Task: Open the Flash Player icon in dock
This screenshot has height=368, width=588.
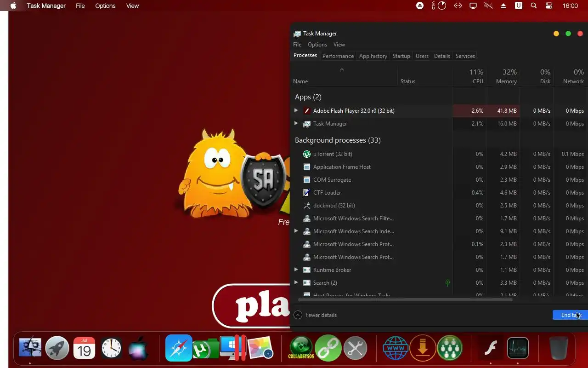Action: coord(491,348)
